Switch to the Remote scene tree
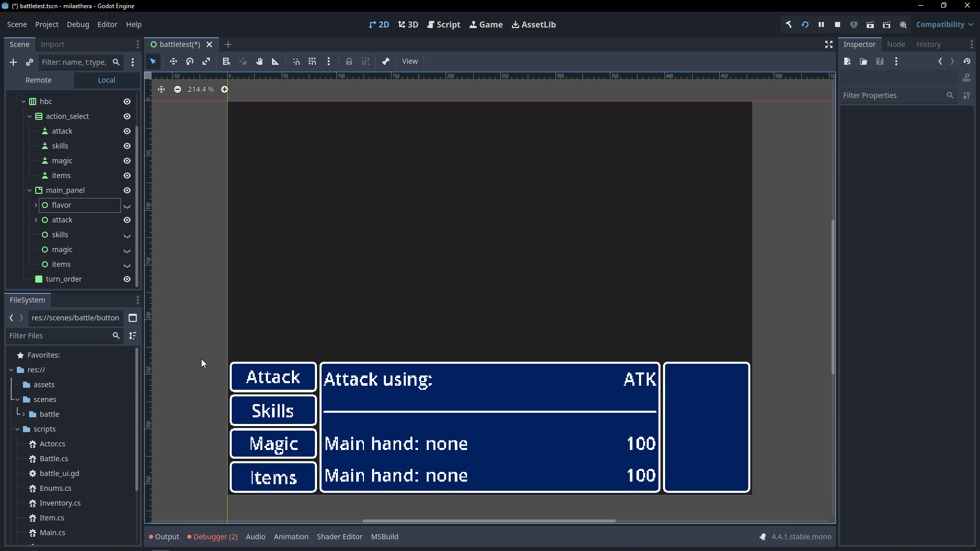980x551 pixels. click(38, 80)
